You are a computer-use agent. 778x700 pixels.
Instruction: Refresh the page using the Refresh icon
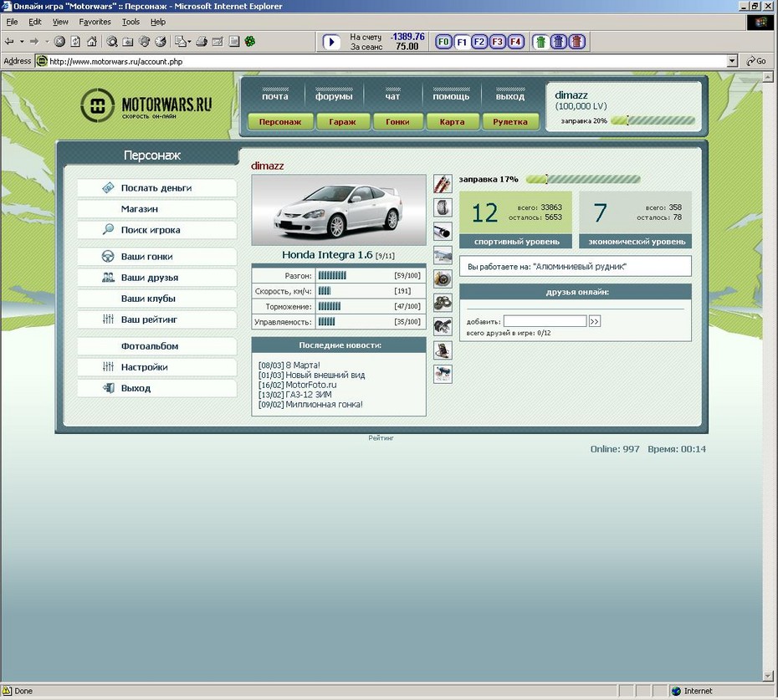pos(75,42)
